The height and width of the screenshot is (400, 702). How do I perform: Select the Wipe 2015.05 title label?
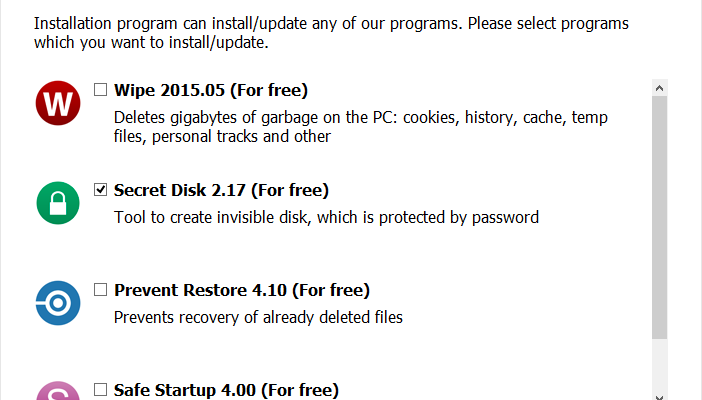[211, 90]
